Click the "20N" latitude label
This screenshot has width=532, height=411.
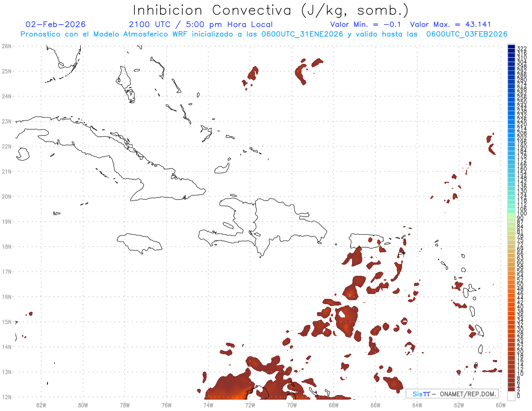(x=6, y=196)
